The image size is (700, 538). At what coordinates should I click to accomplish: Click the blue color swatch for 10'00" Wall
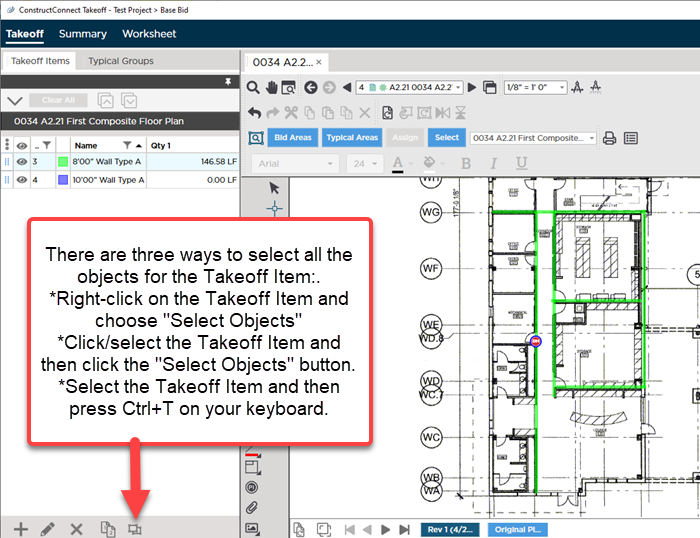tap(63, 180)
